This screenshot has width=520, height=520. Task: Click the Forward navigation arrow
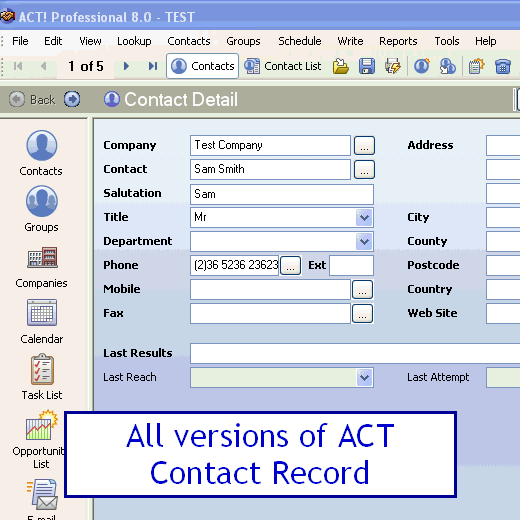(72, 99)
